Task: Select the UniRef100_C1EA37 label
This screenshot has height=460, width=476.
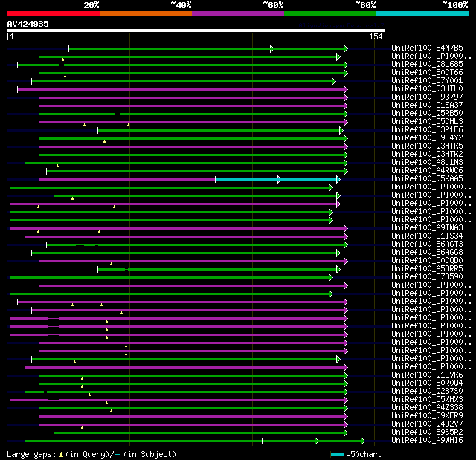Action: click(x=427, y=106)
